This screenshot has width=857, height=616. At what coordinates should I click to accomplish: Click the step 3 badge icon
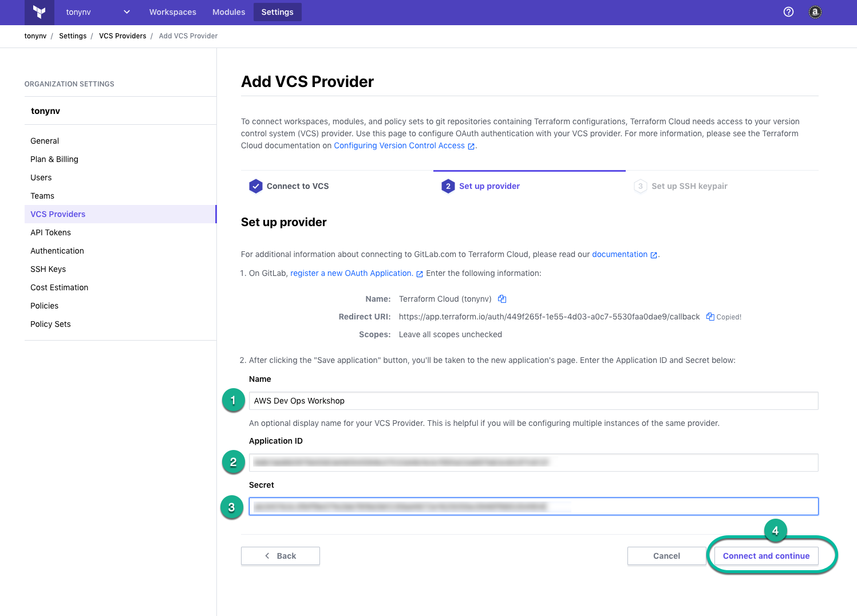click(641, 186)
